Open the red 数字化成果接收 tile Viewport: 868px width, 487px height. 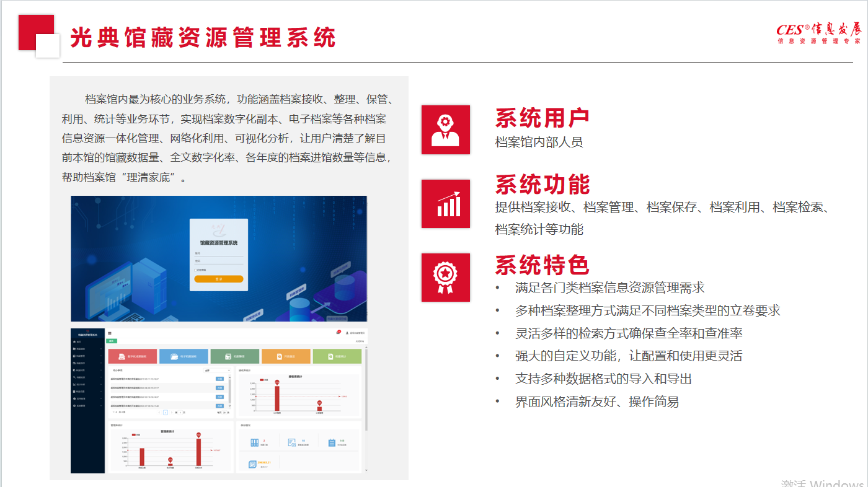coord(133,356)
